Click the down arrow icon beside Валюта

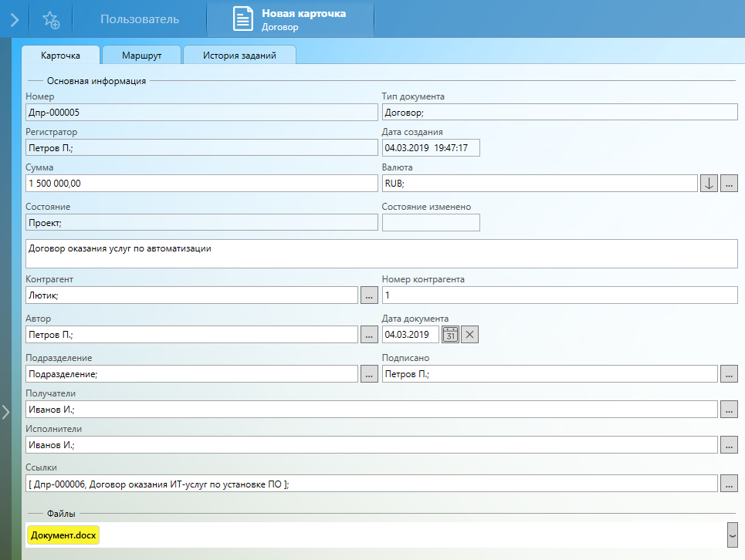tap(709, 183)
